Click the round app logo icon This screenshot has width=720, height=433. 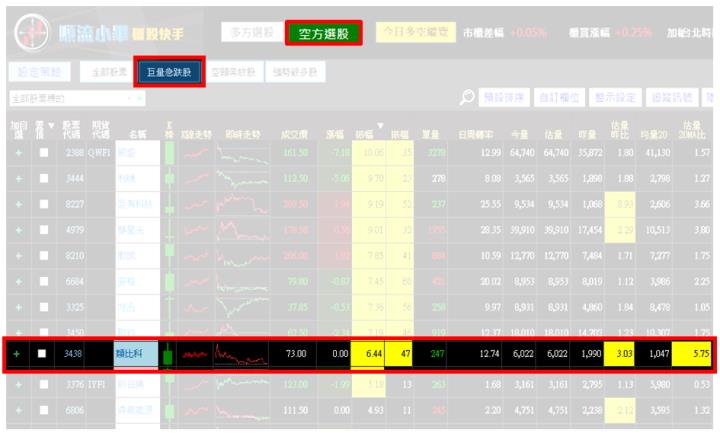[32, 33]
